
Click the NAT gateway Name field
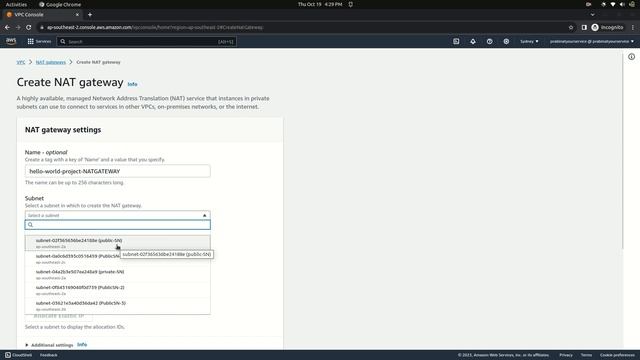coord(118,171)
